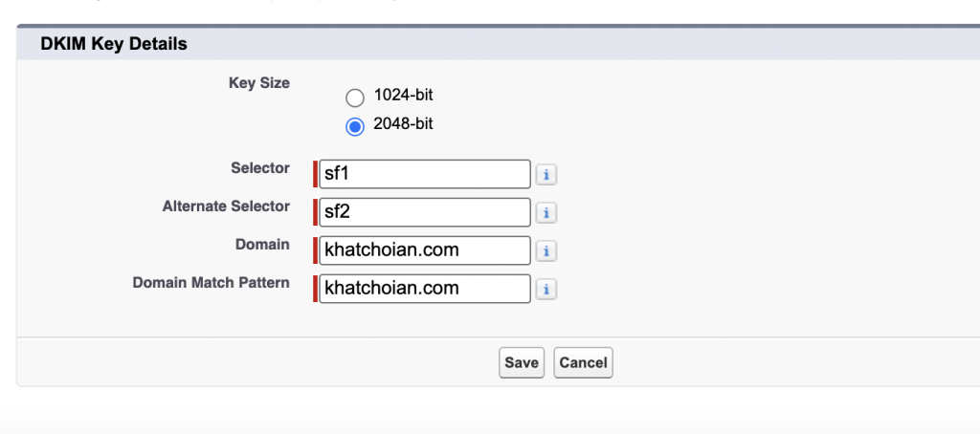
Task: Click the 'Key Size' label
Action: click(258, 83)
